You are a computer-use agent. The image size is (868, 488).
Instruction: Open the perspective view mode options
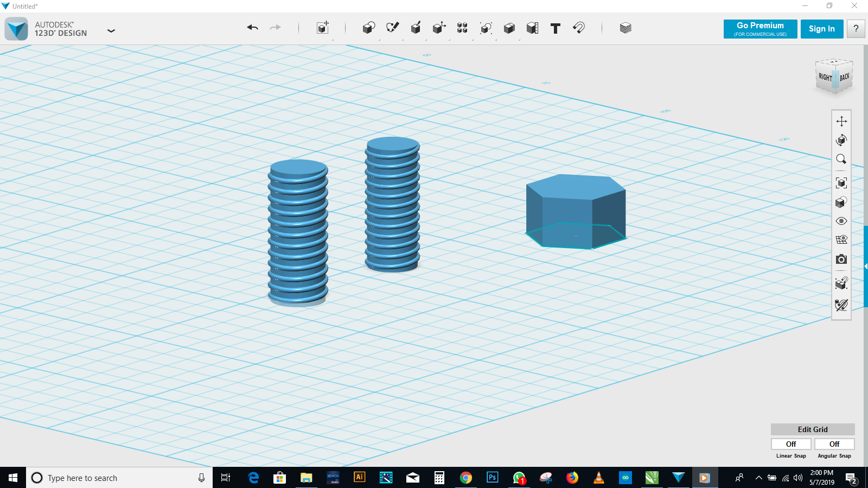click(x=841, y=202)
